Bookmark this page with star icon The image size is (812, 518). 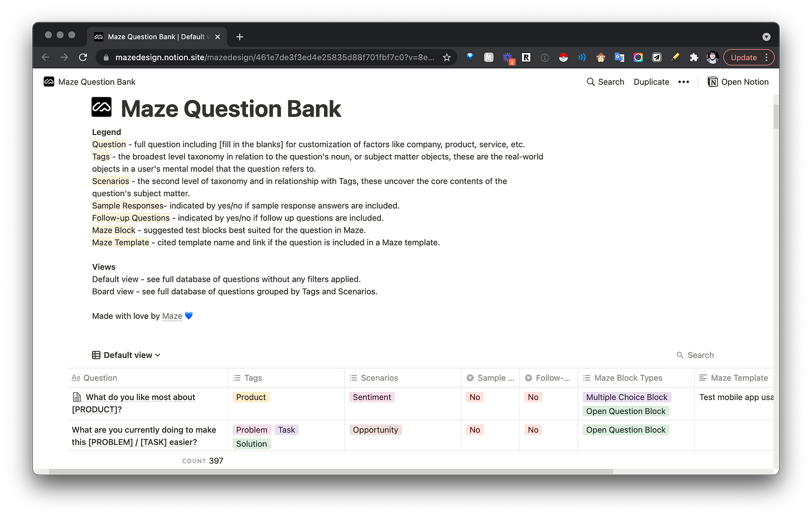click(447, 57)
